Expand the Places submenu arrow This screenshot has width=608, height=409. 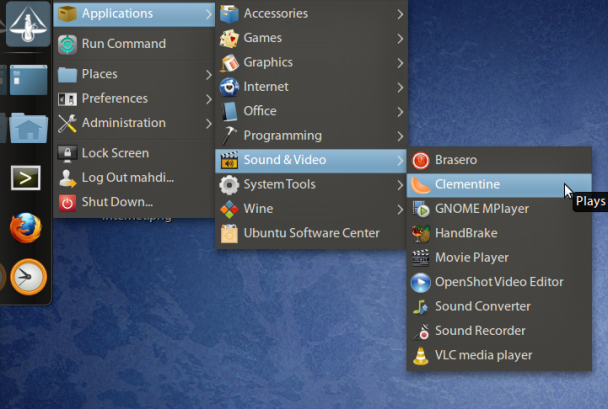tap(209, 74)
